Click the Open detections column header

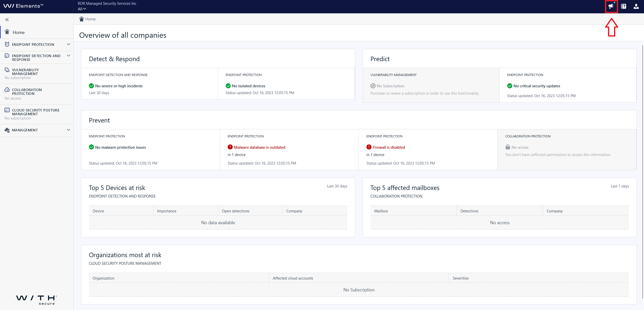click(x=250, y=211)
